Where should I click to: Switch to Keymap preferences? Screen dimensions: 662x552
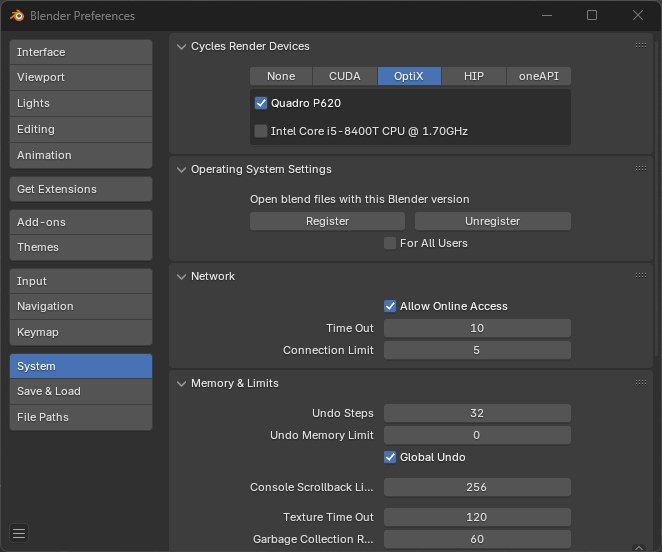81,332
